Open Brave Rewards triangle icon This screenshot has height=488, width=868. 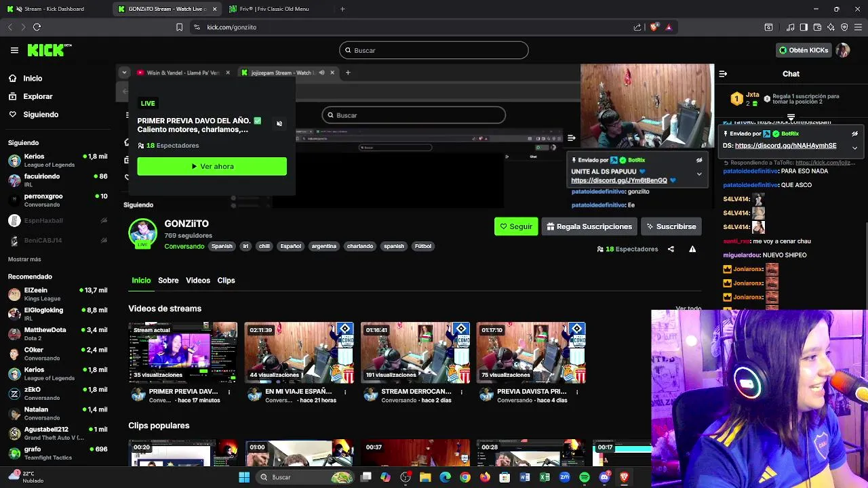pyautogui.click(x=669, y=27)
